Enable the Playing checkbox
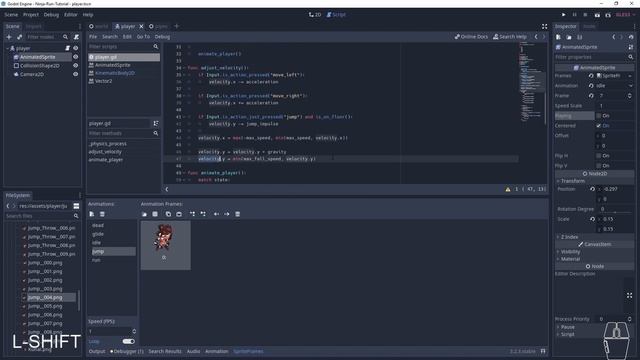This screenshot has width=640, height=360. 599,116
